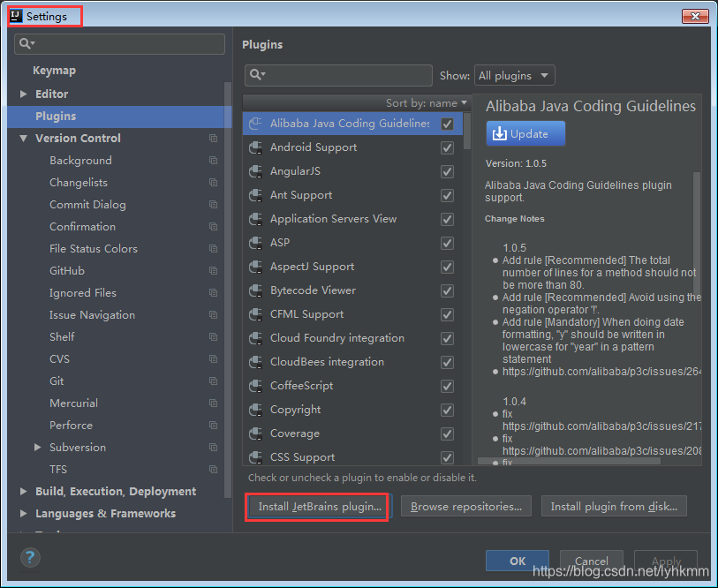Click Browse repositories button
The width and height of the screenshot is (718, 588).
466,507
